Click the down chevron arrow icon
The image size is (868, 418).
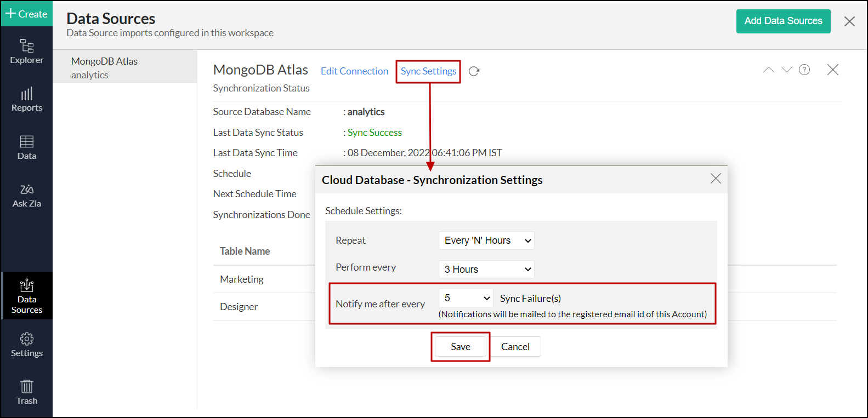click(x=787, y=70)
